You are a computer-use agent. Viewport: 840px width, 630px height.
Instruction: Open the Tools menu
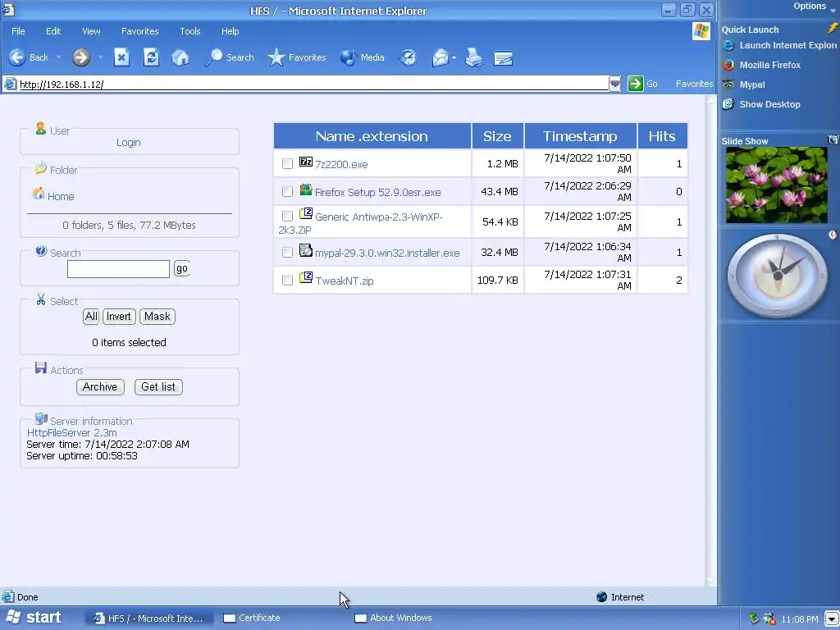(190, 31)
